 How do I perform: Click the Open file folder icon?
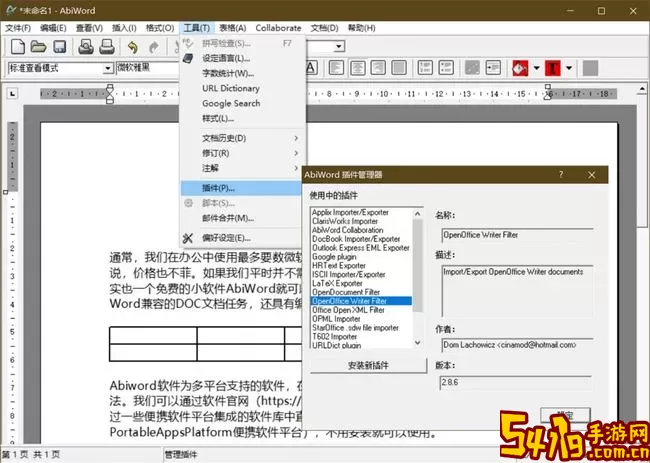point(39,46)
